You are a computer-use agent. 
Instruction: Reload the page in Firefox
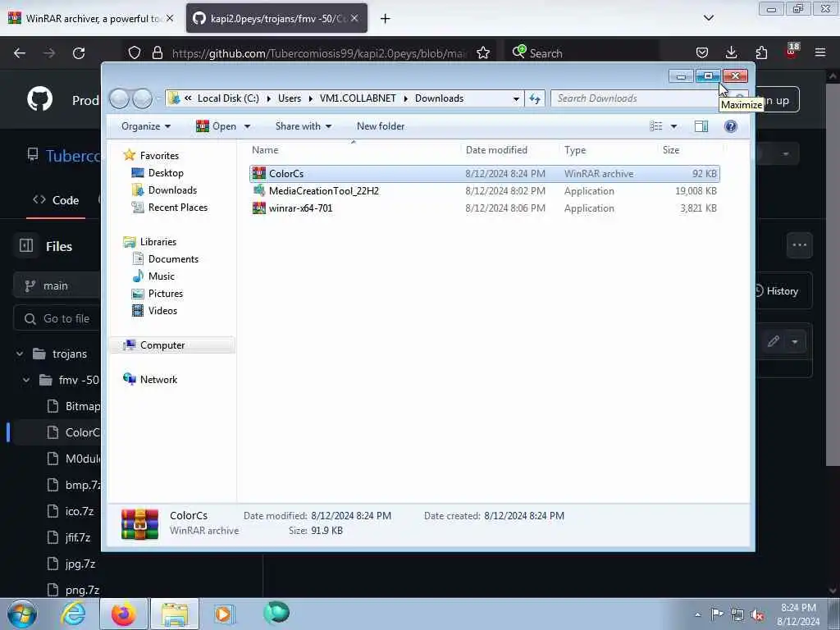(x=79, y=53)
